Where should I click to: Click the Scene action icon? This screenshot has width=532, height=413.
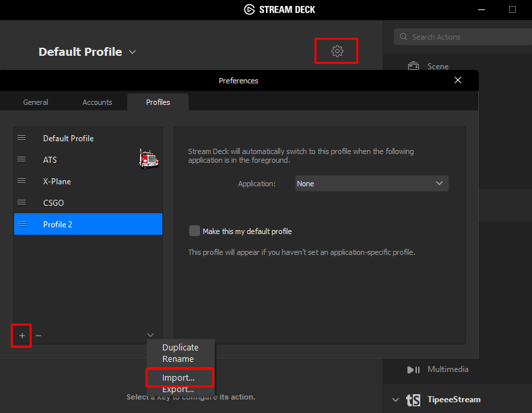click(x=413, y=67)
